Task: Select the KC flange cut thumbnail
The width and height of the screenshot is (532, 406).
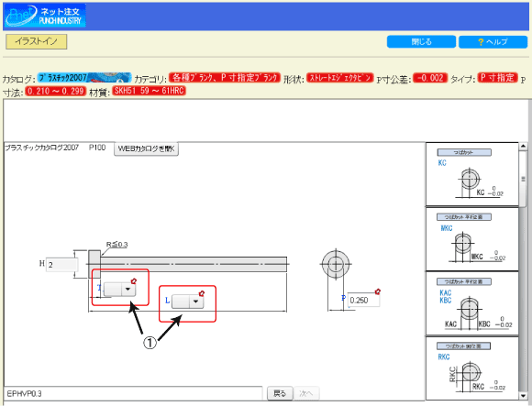Action: point(472,174)
